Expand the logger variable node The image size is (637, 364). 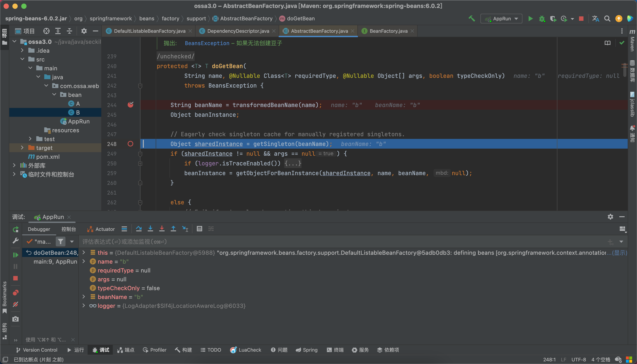tap(84, 305)
